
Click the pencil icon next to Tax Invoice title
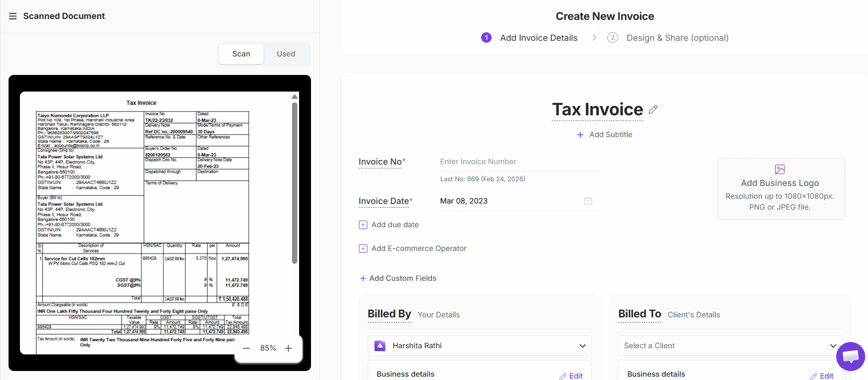tap(653, 110)
